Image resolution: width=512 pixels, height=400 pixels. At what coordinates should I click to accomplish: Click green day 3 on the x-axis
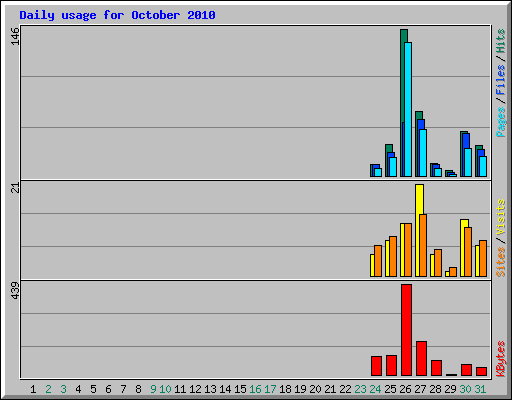pyautogui.click(x=63, y=389)
